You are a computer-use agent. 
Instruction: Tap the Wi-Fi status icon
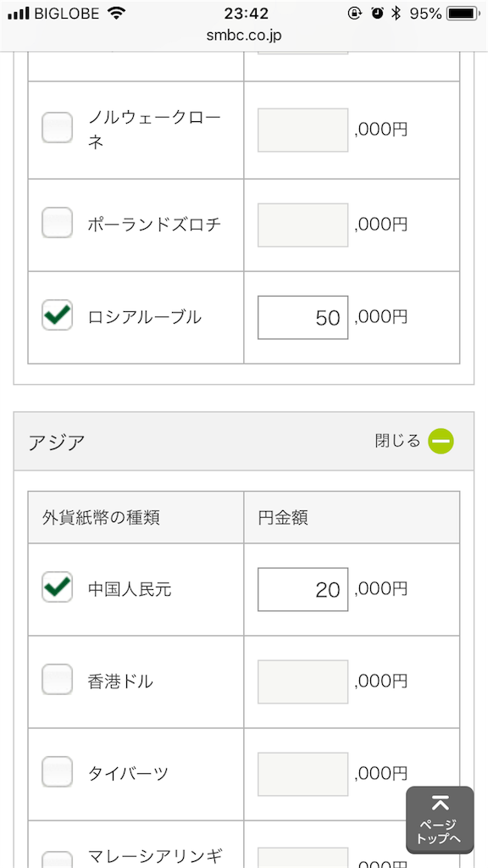point(115,14)
